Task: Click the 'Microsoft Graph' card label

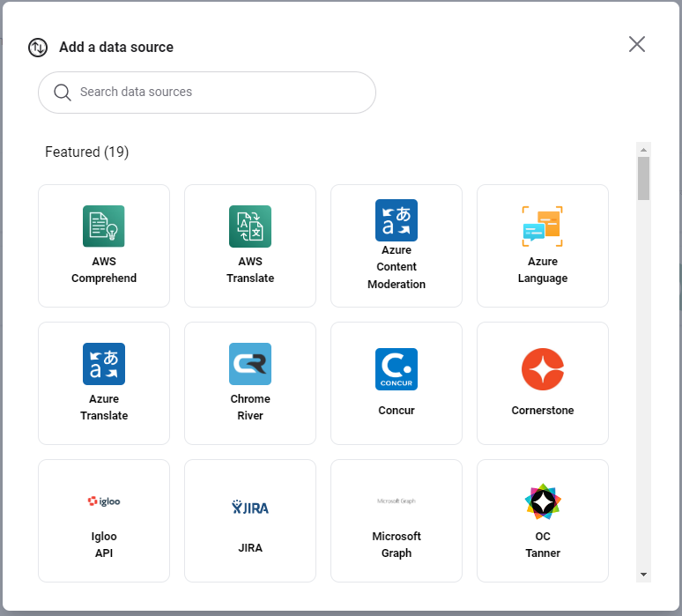Action: pos(397,545)
